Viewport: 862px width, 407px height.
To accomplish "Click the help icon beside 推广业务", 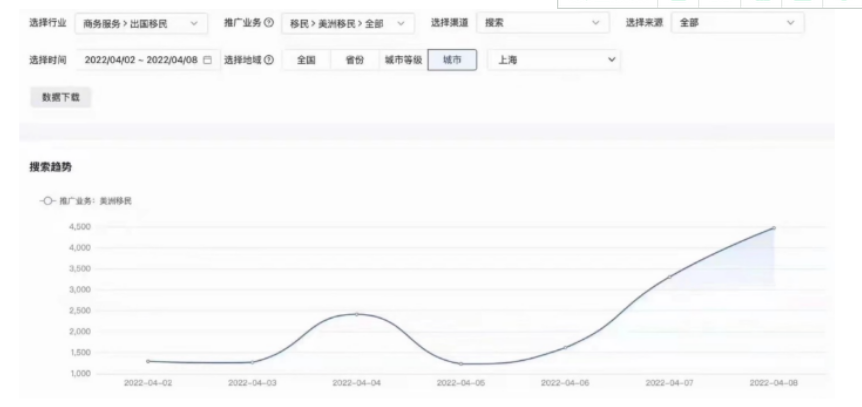I will 270,23.
